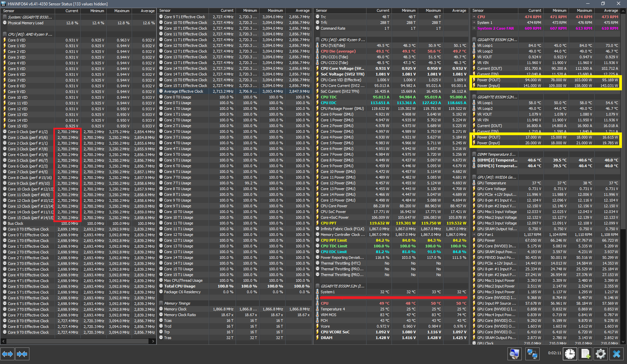Close the sensor window with the blue X button

tap(617, 354)
